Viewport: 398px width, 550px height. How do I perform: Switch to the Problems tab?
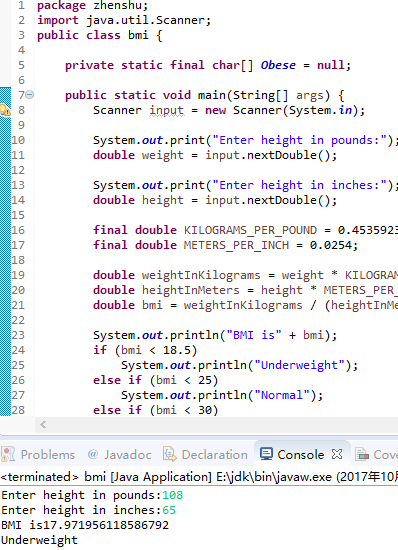coord(38,455)
